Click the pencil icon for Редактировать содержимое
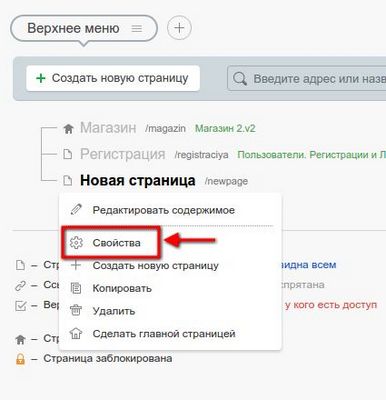Viewport: 386px width, 400px height. [x=76, y=210]
